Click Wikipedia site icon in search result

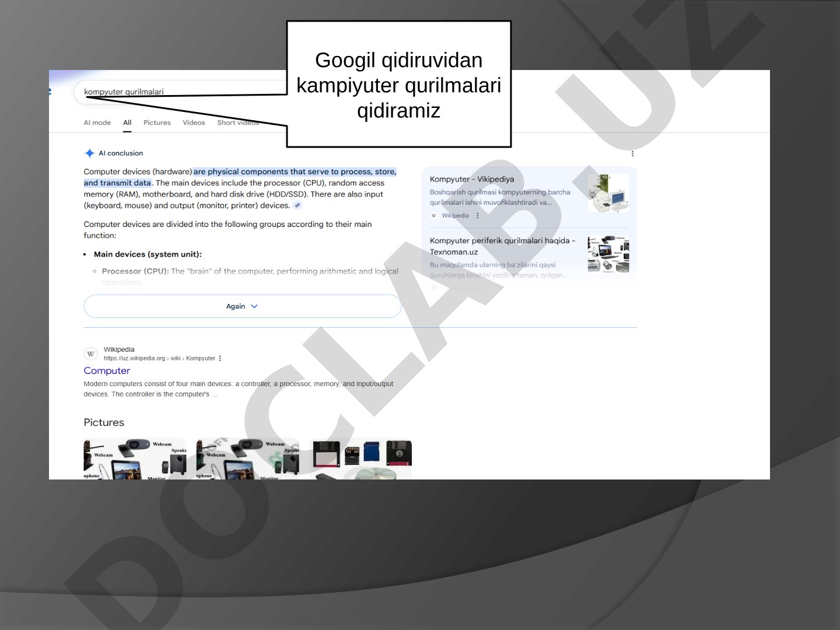90,354
